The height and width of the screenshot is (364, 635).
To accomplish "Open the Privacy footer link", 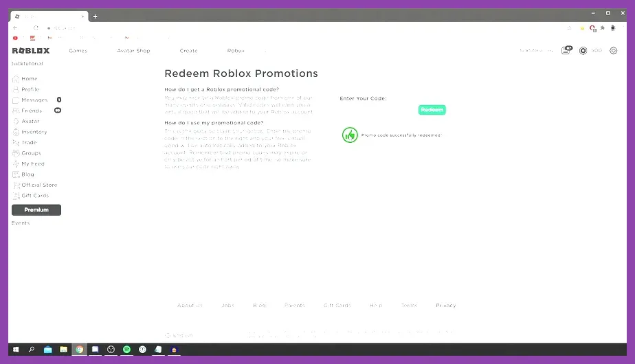I will coord(446,306).
